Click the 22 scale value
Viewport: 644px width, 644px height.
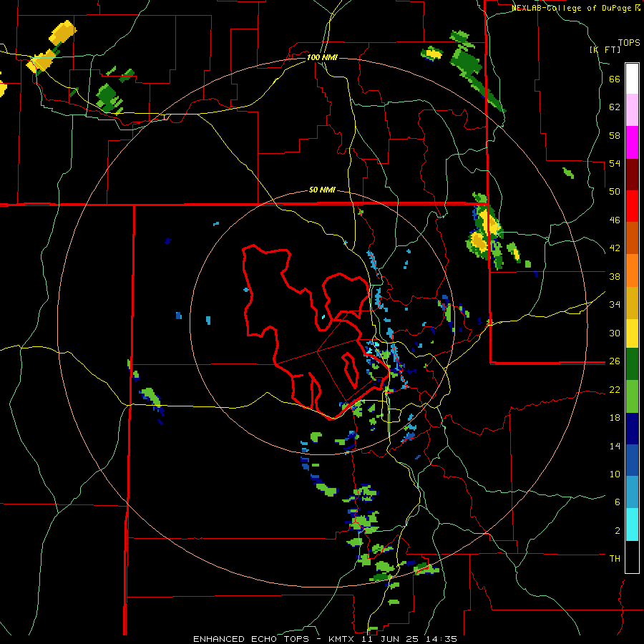[x=615, y=390]
